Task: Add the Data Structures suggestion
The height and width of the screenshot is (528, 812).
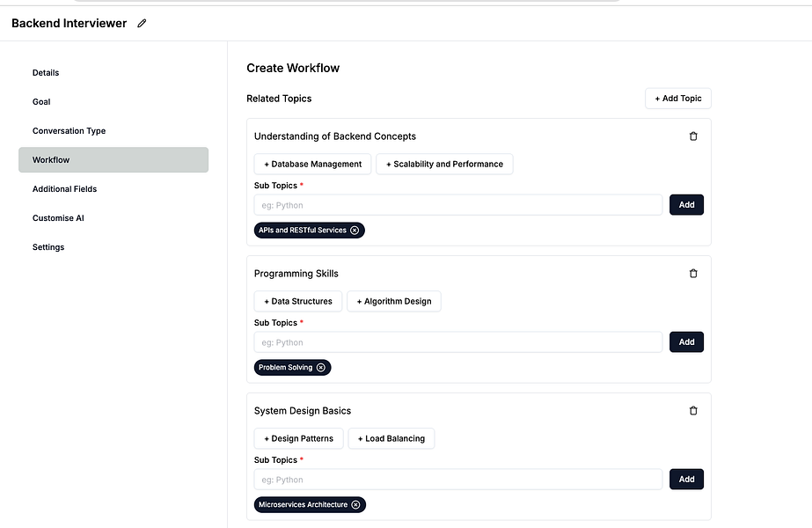Action: [297, 302]
